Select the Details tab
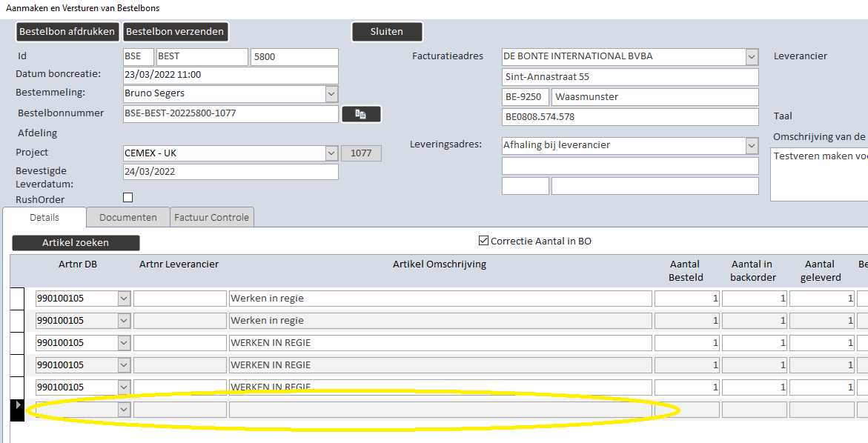 (x=44, y=217)
